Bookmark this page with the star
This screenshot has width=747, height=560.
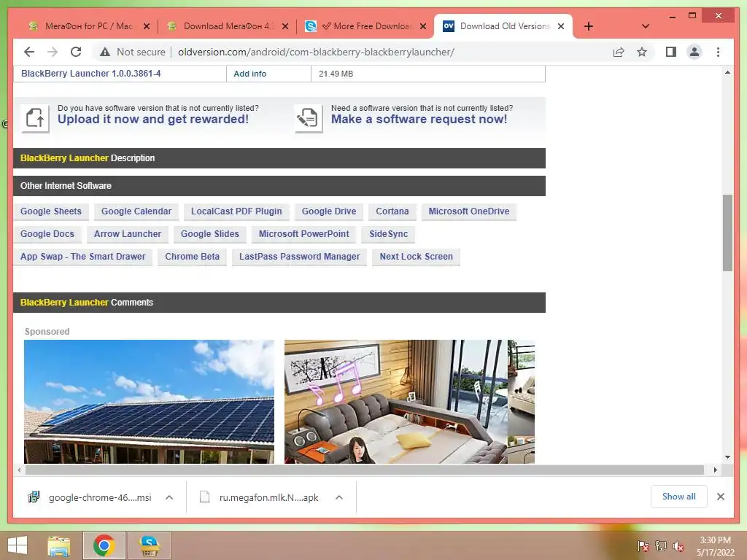pos(642,52)
